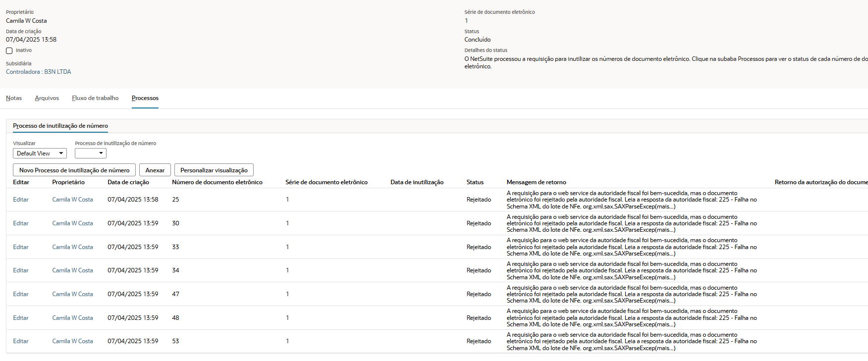Select the Processo de inutilização de número subtab

pos(60,126)
